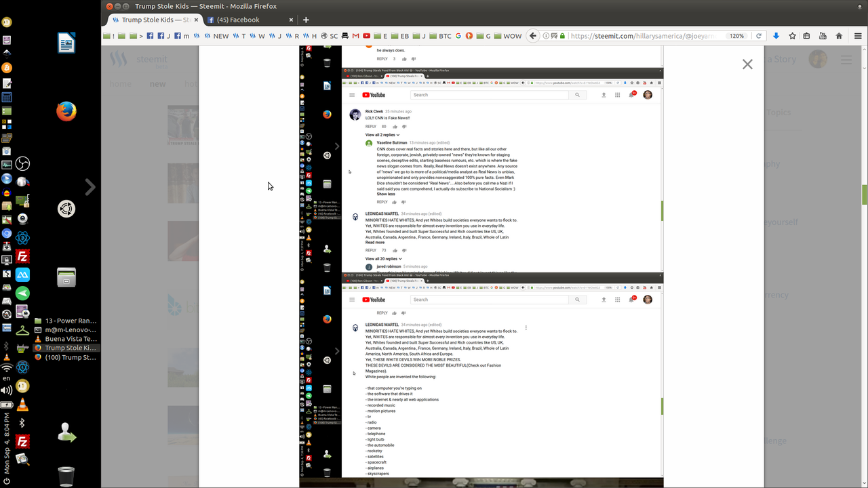Open the Trash icon in the launcher

(x=66, y=476)
